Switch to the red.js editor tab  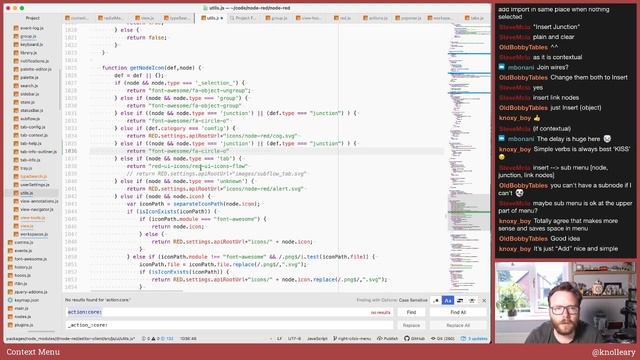click(x=342, y=18)
